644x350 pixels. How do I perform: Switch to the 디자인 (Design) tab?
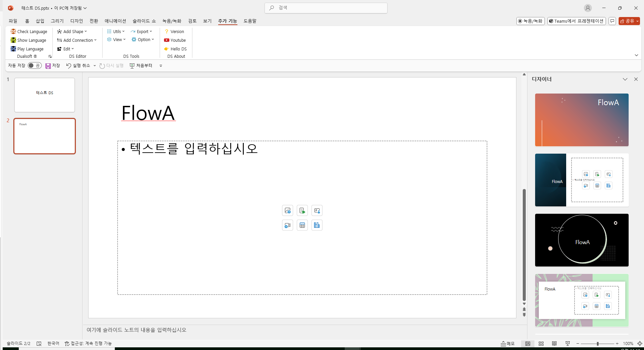tap(76, 21)
